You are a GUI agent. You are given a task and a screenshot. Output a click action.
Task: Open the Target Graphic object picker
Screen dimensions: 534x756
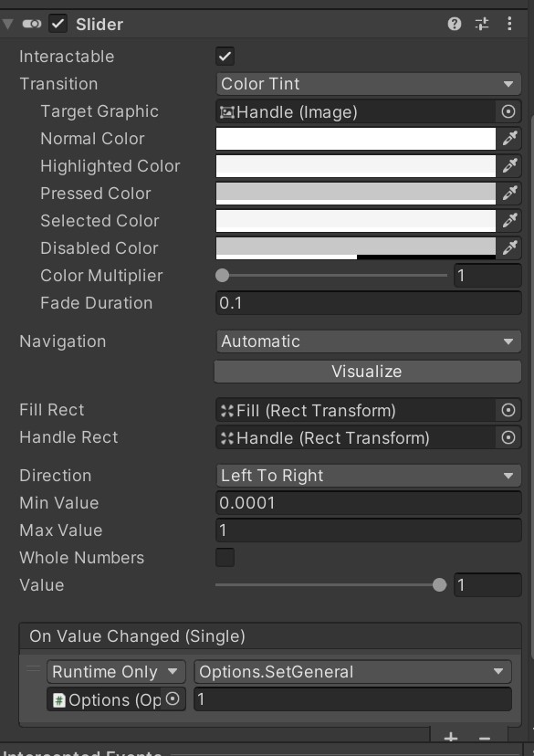pos(508,111)
